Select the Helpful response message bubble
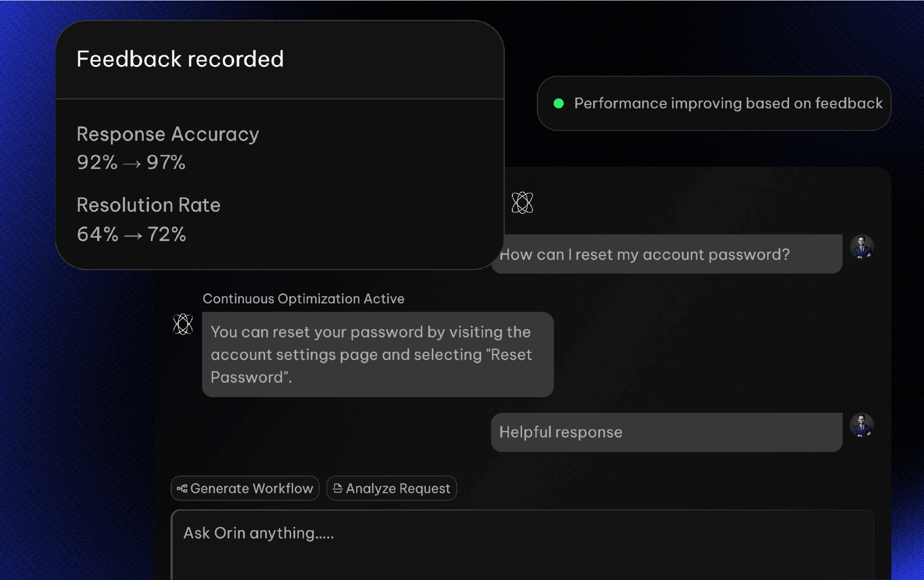The image size is (924, 580). click(667, 432)
